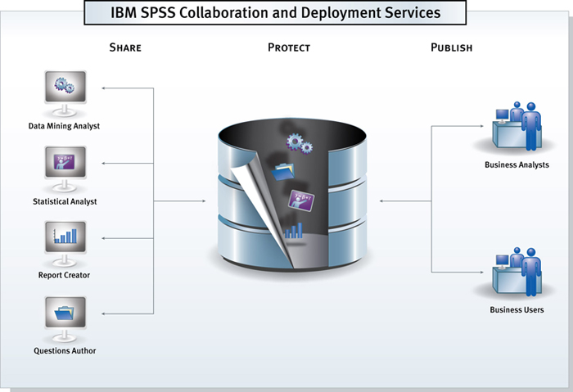Image resolution: width=573 pixels, height=392 pixels.
Task: Click the 'Protect' heading
Action: [289, 47]
